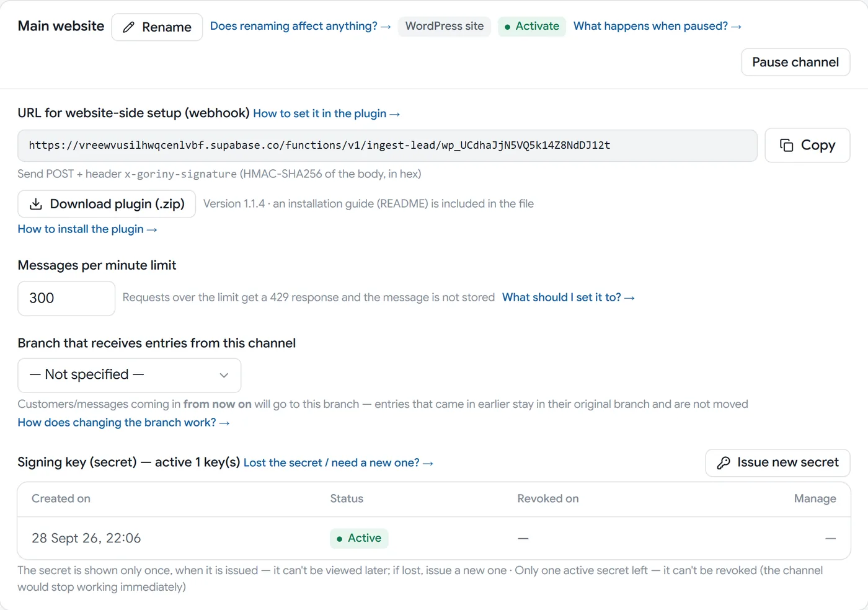868x610 pixels.
Task: Click the pencil icon beside Rename
Action: coord(129,27)
